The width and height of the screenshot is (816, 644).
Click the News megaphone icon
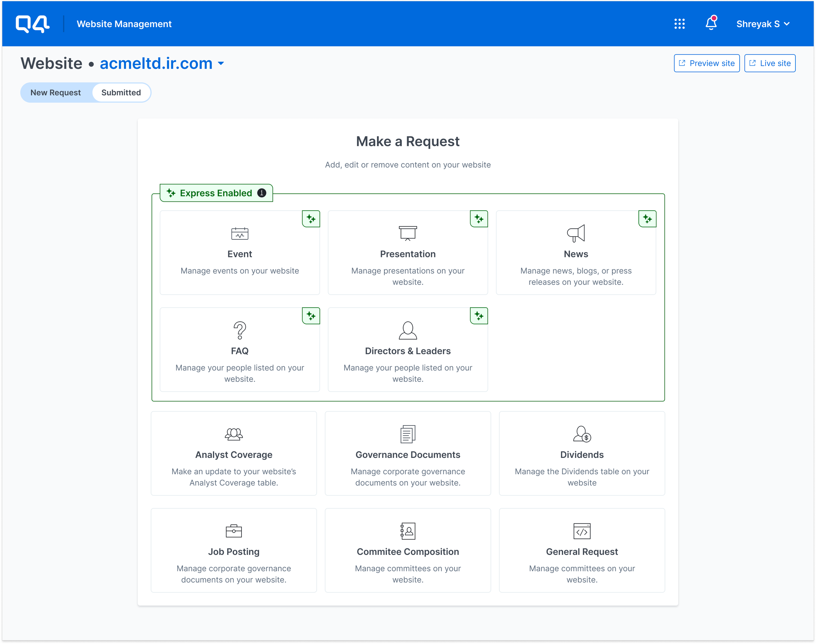tap(575, 233)
